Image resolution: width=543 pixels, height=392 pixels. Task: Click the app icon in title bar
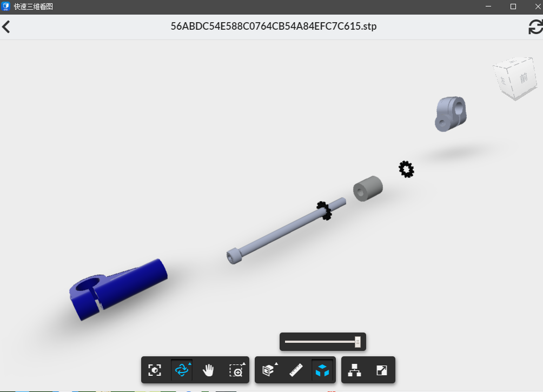5,6
